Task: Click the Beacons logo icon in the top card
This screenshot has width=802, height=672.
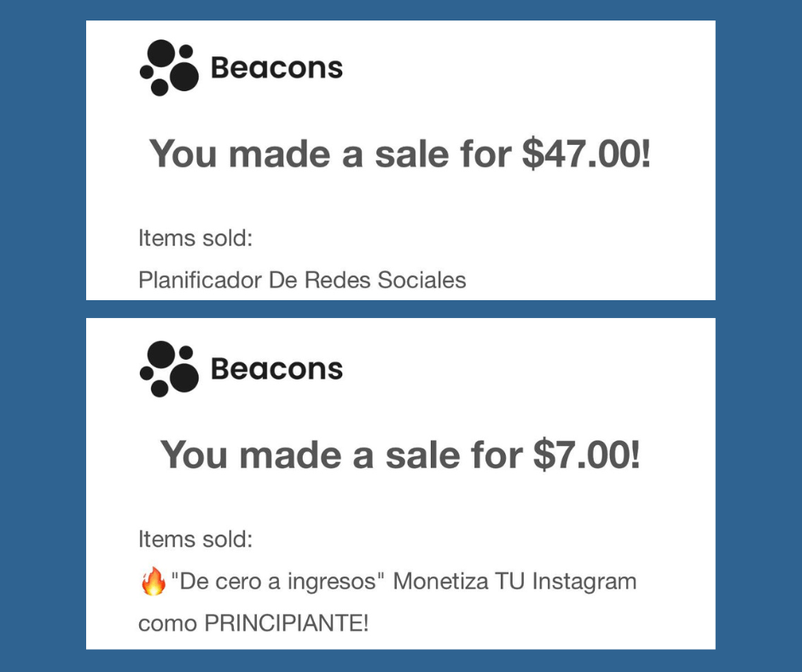Action: point(168,67)
